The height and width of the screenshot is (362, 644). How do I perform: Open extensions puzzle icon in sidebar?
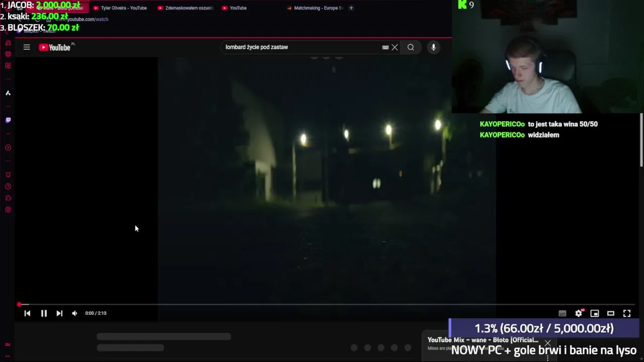8,198
